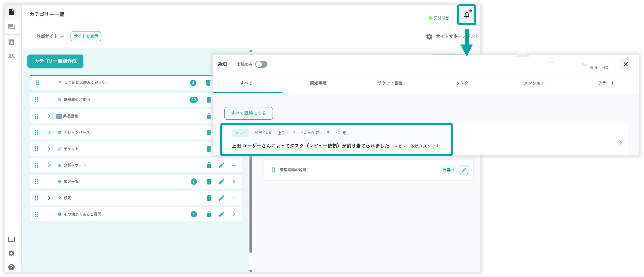Viewport: 644px width, 277px height.
Task: Delete the 分析レポート category
Action: (209, 165)
